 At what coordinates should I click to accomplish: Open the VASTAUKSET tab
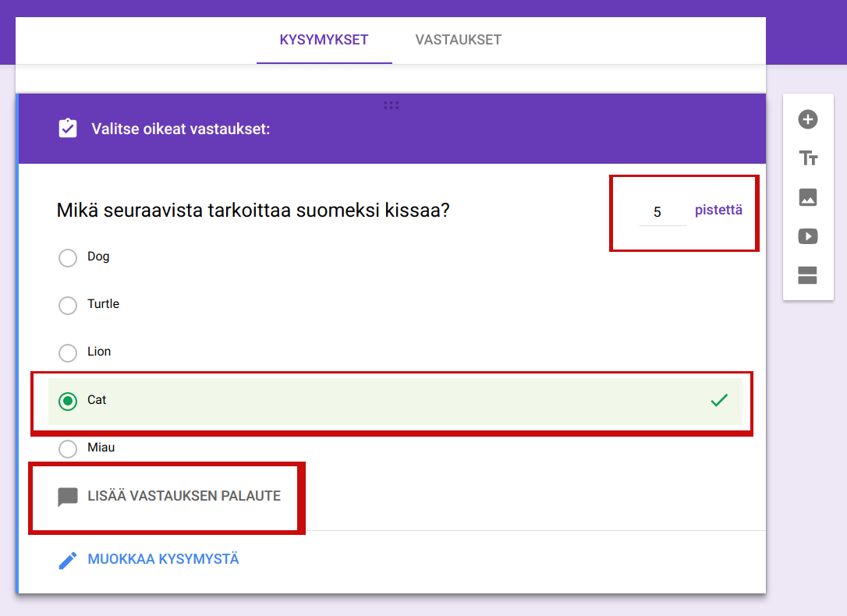pyautogui.click(x=458, y=40)
